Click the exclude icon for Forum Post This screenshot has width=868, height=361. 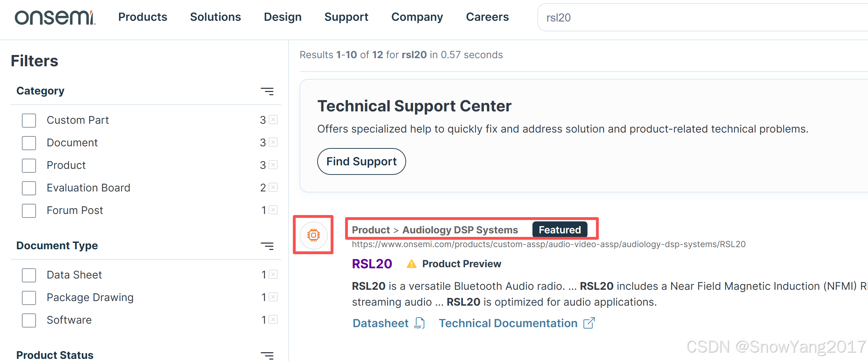click(273, 210)
